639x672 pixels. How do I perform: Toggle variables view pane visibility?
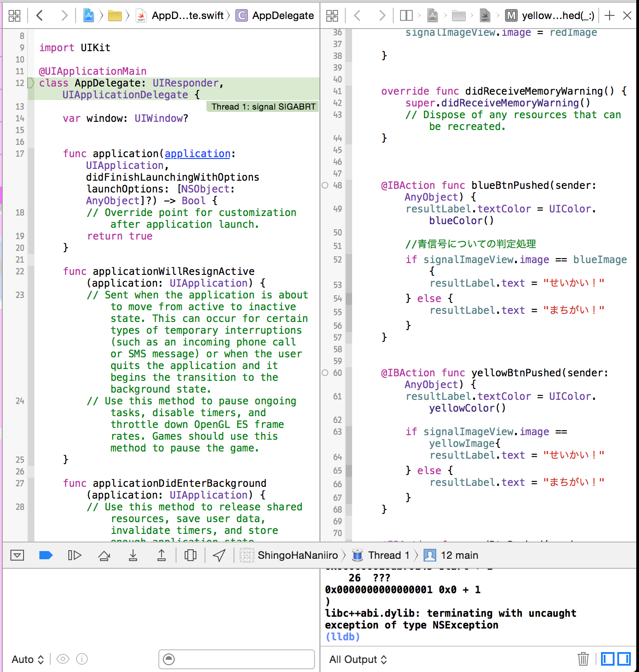[x=607, y=659]
